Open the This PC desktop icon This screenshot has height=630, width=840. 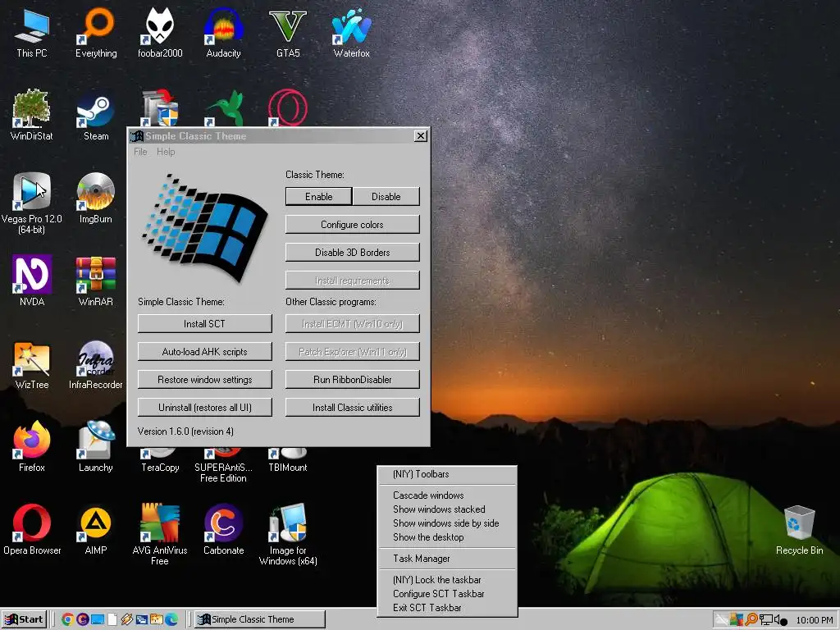coord(32,32)
